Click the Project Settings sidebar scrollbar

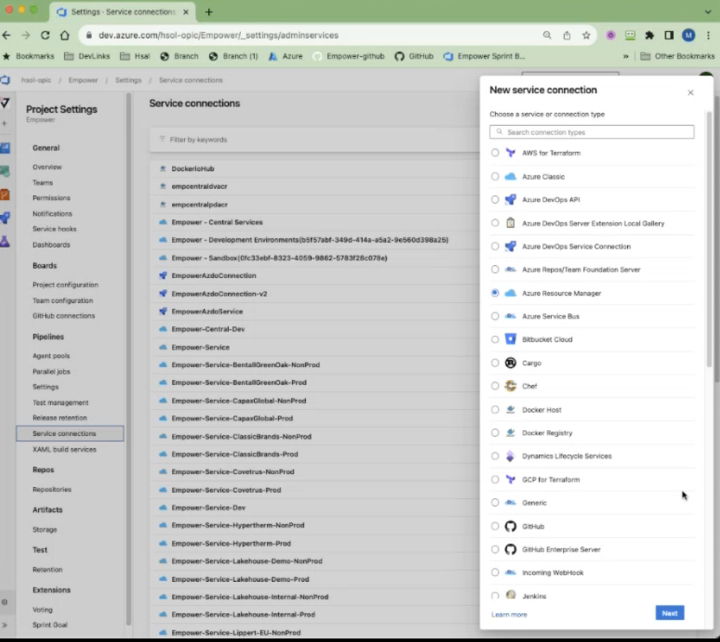[x=128, y=358]
